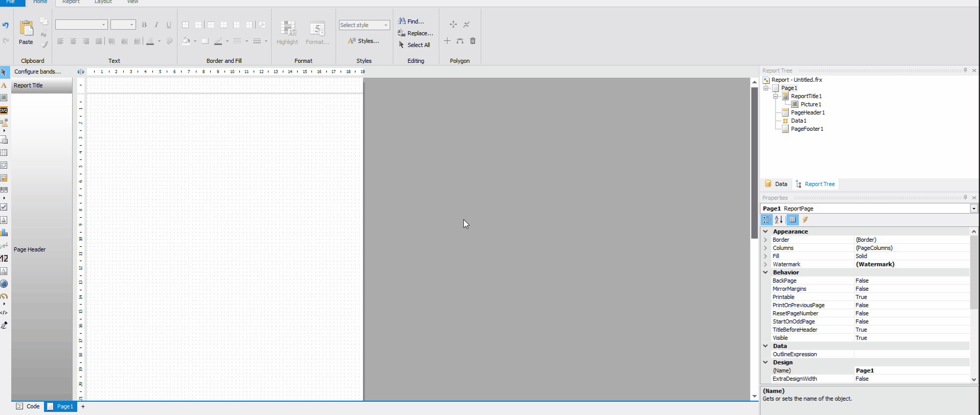
Task: Switch to the Layout ribbon tab
Action: click(x=103, y=2)
